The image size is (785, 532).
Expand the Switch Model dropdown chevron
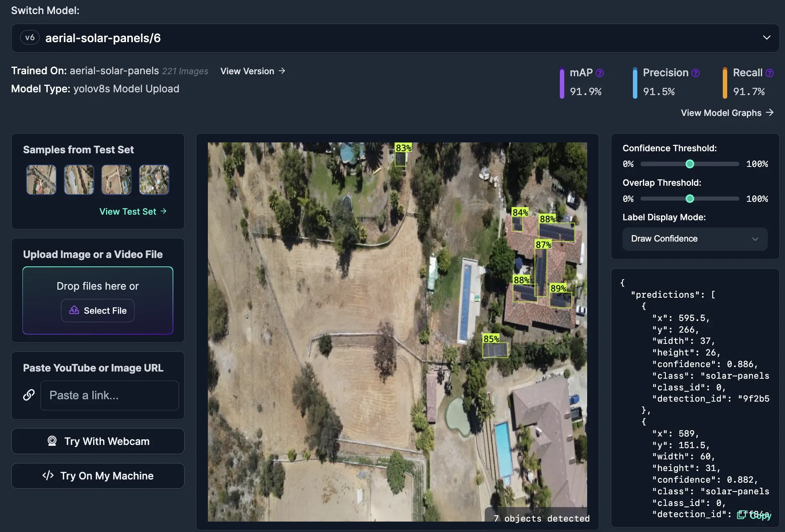coord(767,38)
